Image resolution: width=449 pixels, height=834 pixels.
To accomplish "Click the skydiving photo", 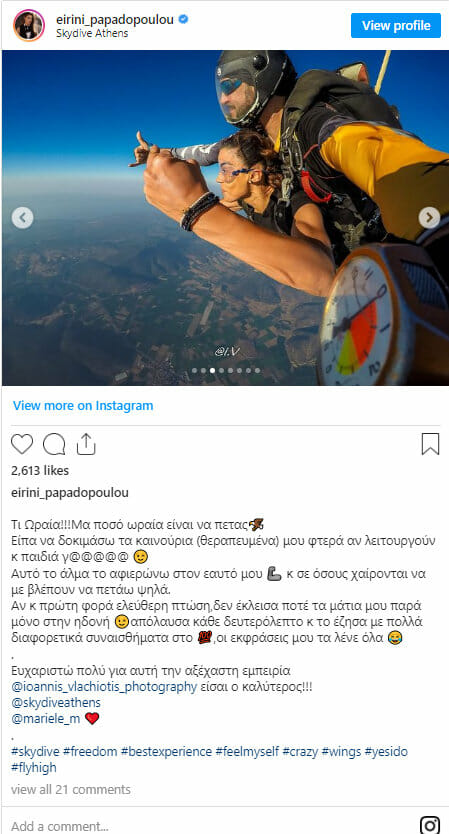I will pos(226,218).
